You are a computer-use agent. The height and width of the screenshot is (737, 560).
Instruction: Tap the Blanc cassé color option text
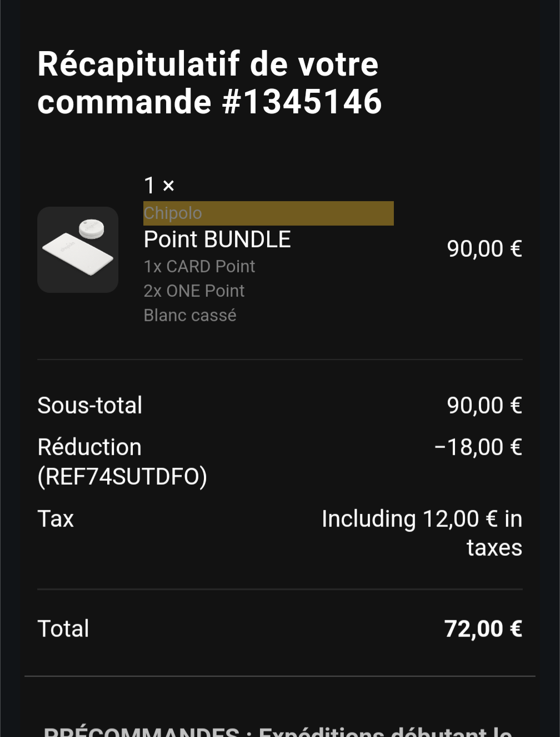coord(190,315)
